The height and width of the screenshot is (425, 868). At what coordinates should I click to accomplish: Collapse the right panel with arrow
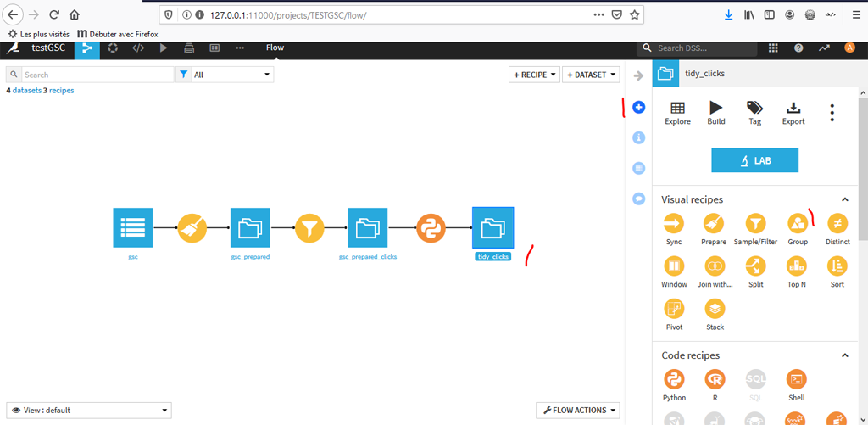click(638, 75)
